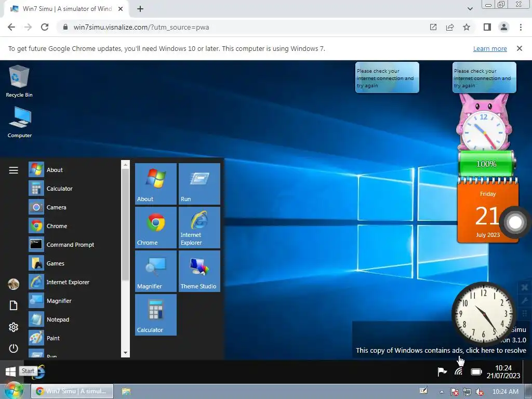Viewport: 532px width, 399px height.
Task: Open the About tile
Action: [156, 184]
